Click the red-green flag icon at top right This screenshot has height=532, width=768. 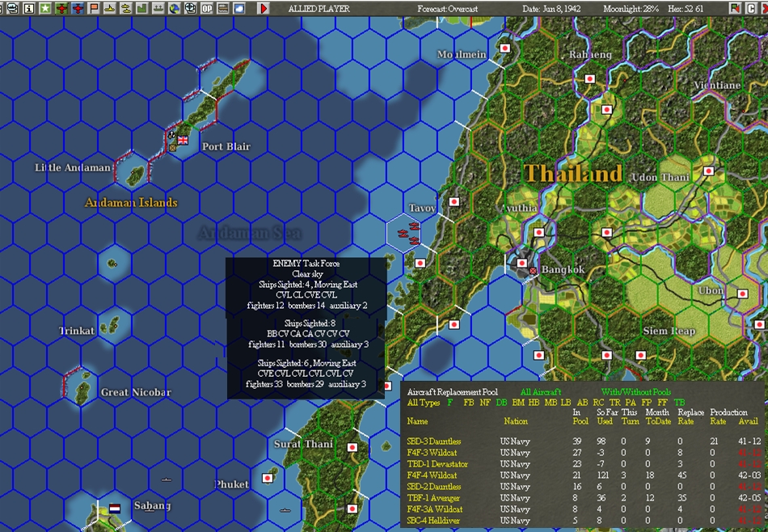click(735, 8)
